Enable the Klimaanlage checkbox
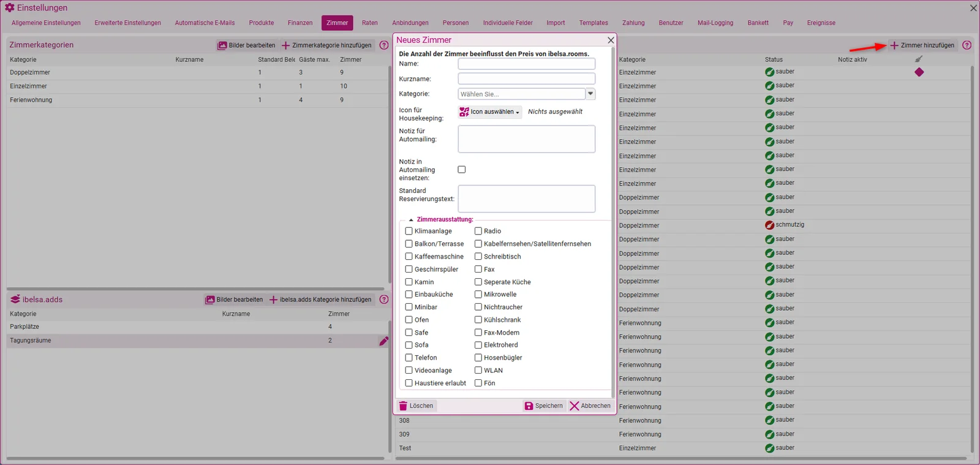This screenshot has height=465, width=980. click(409, 231)
